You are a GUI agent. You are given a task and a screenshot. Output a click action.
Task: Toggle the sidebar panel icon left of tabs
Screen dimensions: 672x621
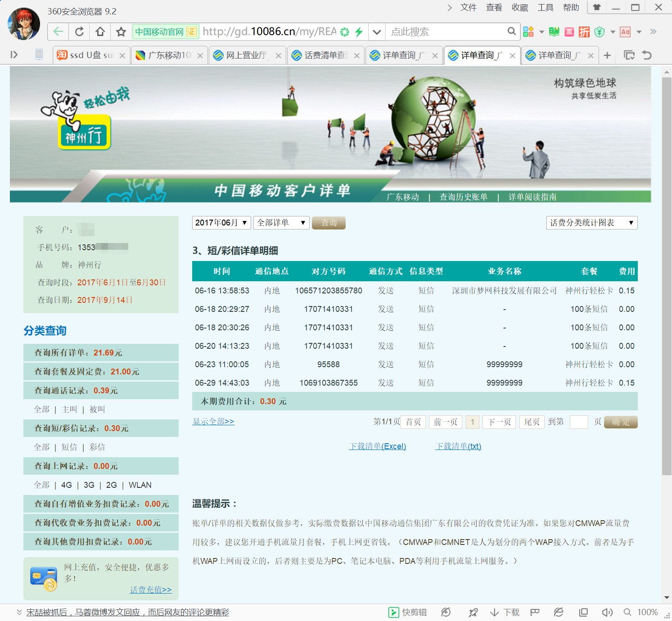(14, 55)
